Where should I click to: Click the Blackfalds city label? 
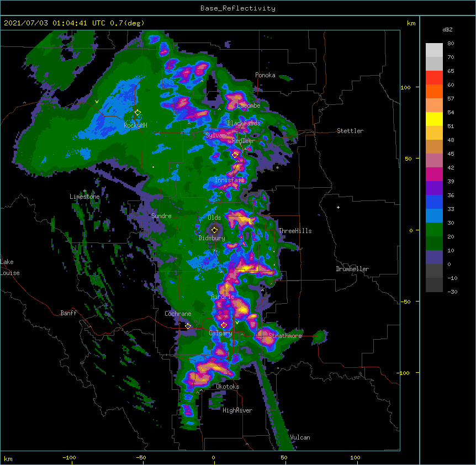244,123
